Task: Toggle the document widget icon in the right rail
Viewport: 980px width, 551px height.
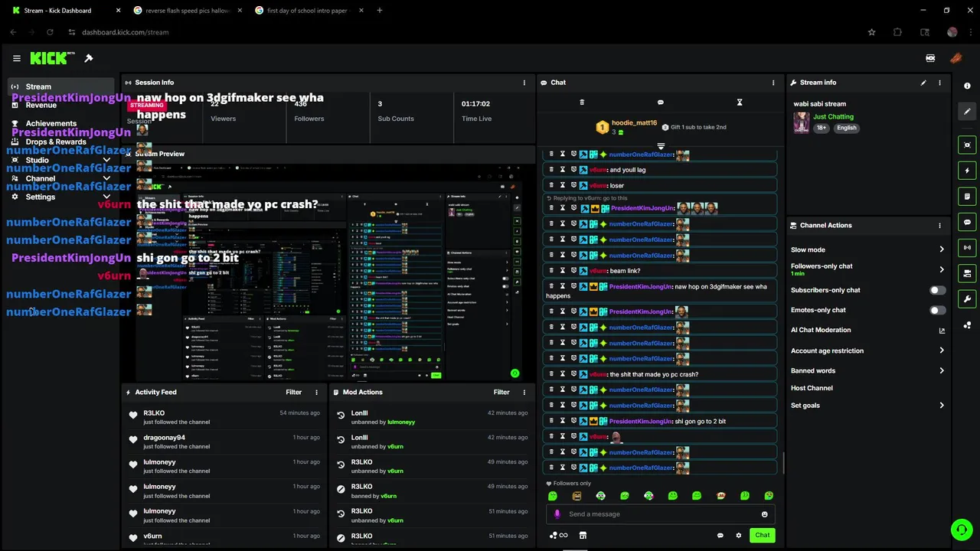Action: (967, 197)
